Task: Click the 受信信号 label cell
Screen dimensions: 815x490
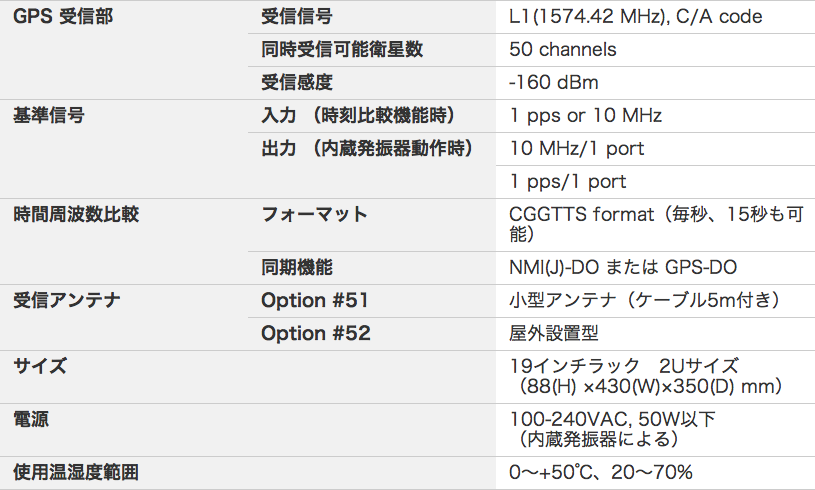Action: pyautogui.click(x=296, y=17)
